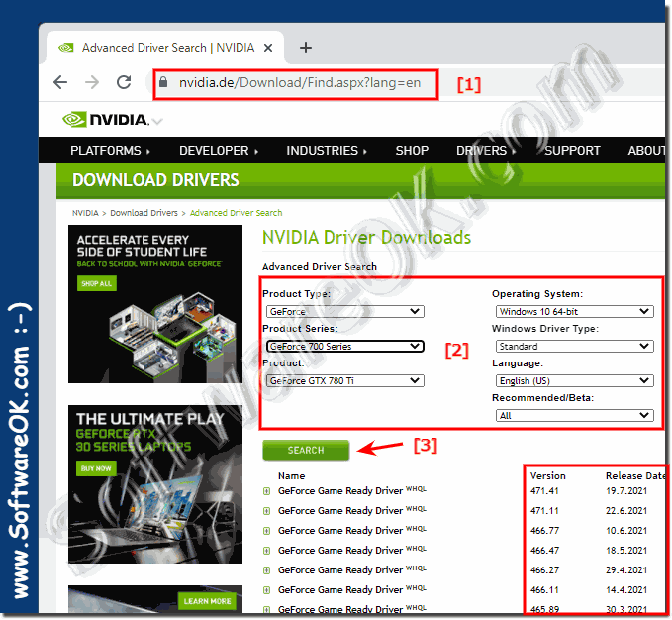Select the Advanced Driver Search | NVIDIA tab
This screenshot has width=672, height=620.
164,48
